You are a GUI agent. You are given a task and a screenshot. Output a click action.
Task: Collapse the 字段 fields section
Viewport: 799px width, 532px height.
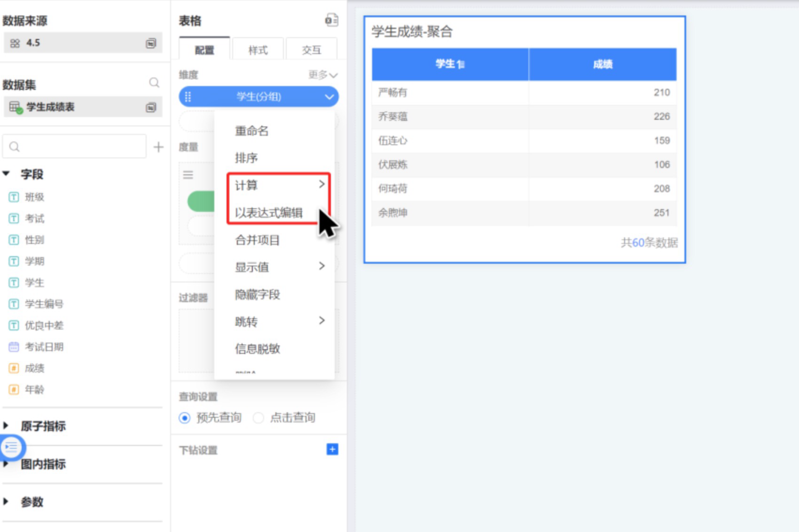click(x=7, y=174)
